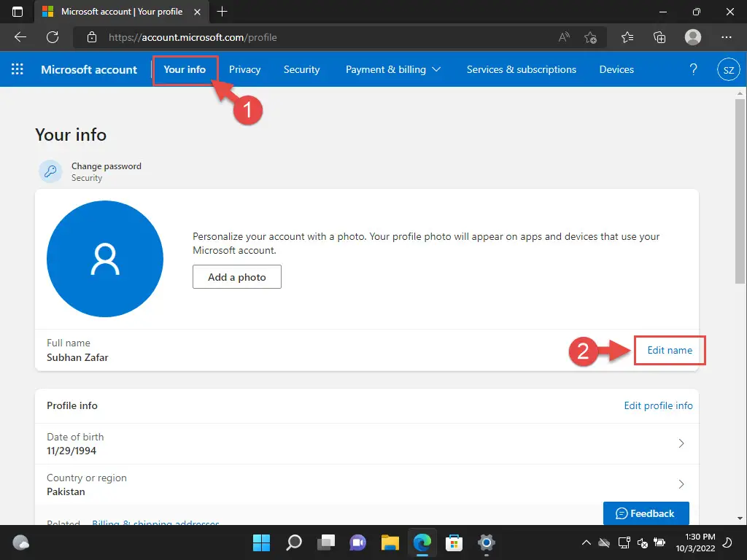The height and width of the screenshot is (560, 747).
Task: Click the Add a photo button
Action: [x=237, y=276]
